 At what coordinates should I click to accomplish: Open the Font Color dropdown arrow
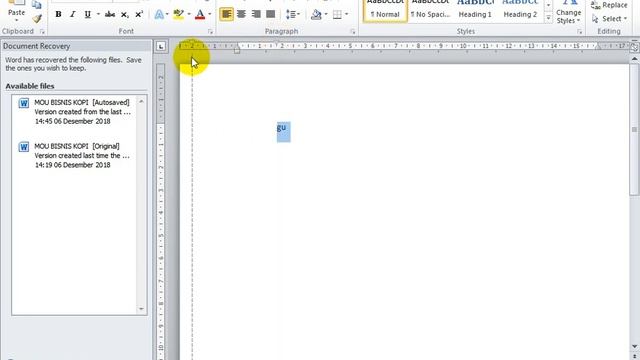tap(210, 15)
